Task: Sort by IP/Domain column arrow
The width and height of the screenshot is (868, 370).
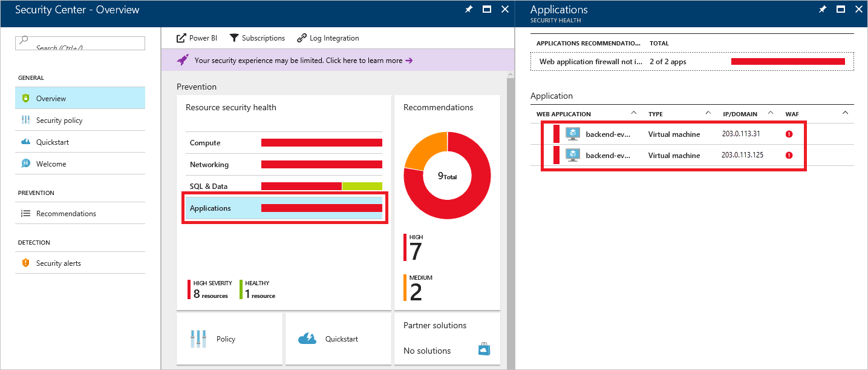Action: (771, 113)
